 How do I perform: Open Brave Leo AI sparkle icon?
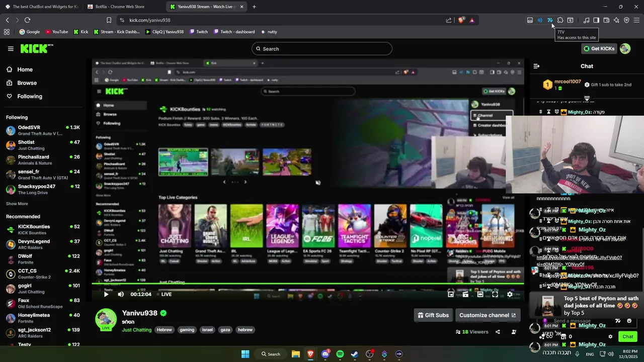click(x=616, y=20)
